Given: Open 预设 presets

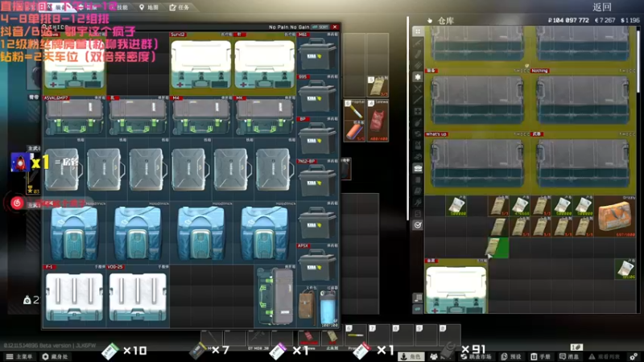Looking at the screenshot, I should (x=511, y=356).
